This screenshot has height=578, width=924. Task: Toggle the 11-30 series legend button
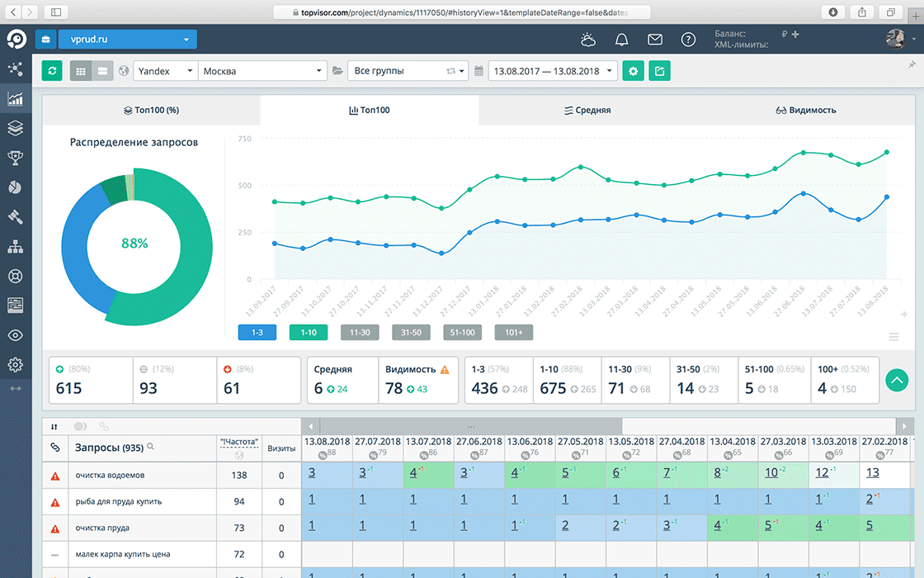[360, 332]
